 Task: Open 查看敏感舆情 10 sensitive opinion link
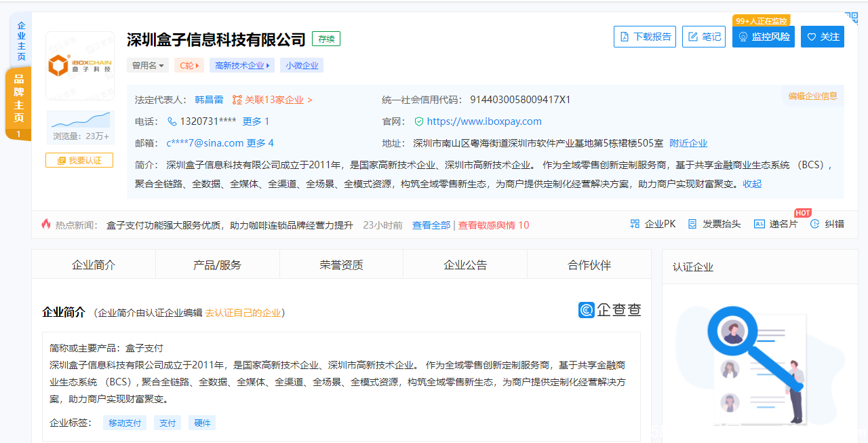click(x=494, y=225)
